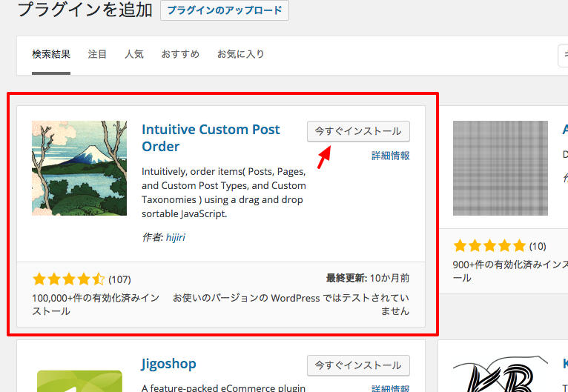568x392 pixels.
Task: Click the Intuitive Custom Post Order description text
Action: 224,193
